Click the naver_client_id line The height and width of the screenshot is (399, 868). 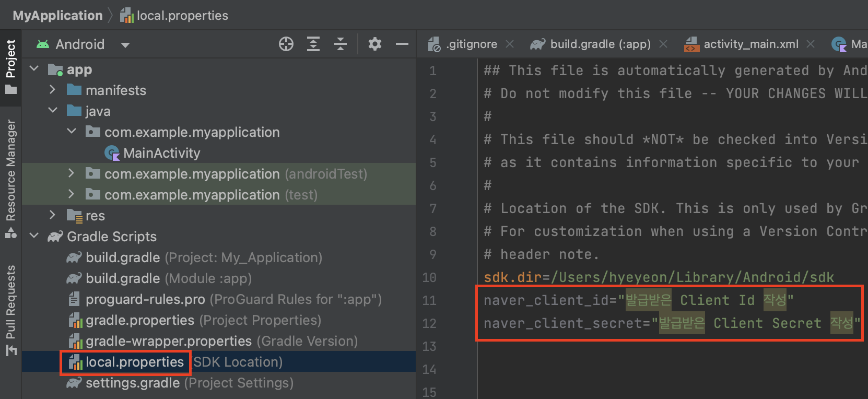click(x=639, y=300)
